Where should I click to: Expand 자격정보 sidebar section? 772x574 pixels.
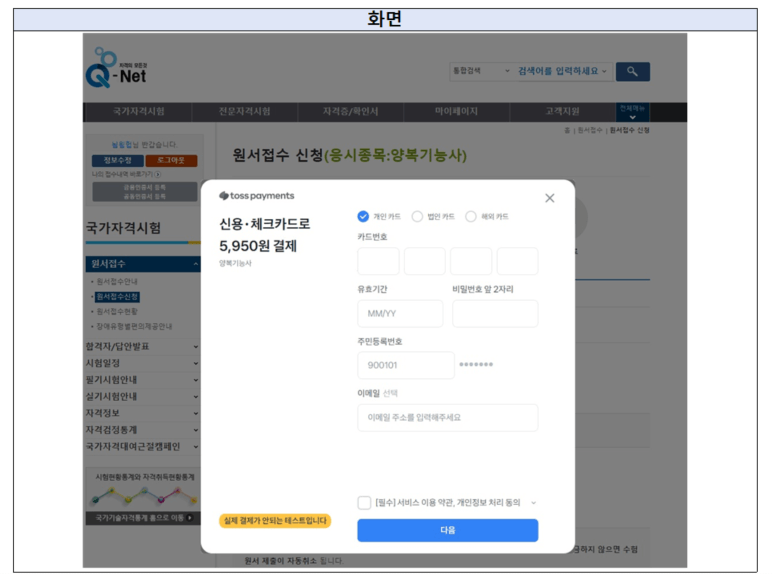coord(143,413)
